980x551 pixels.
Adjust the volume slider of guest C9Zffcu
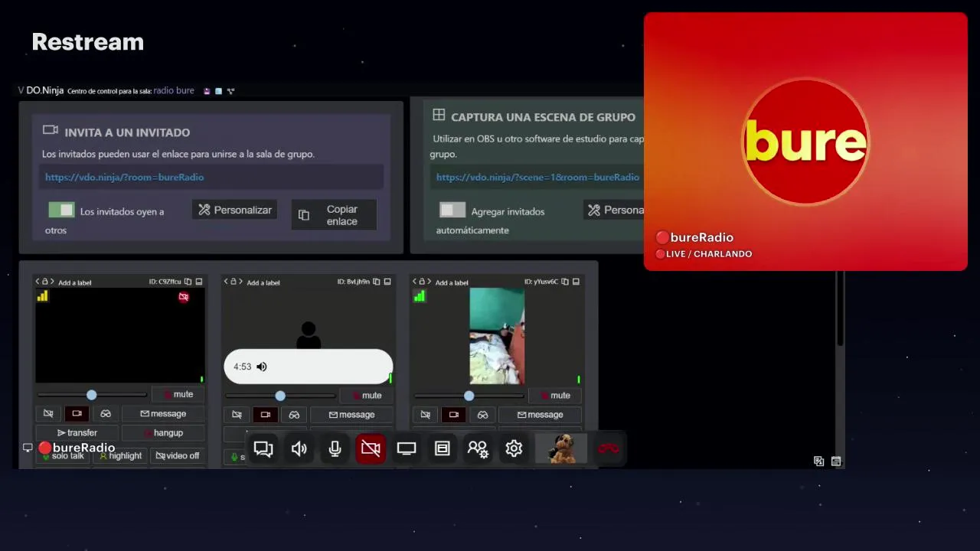[92, 395]
